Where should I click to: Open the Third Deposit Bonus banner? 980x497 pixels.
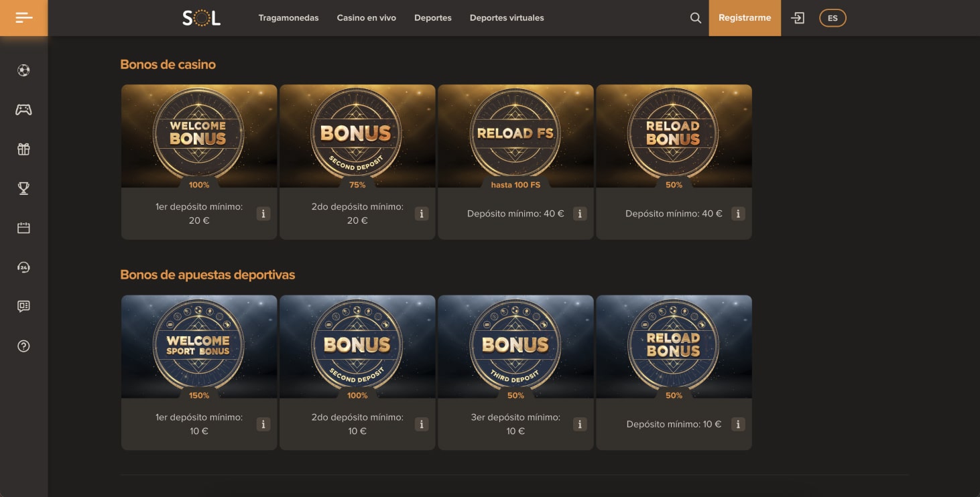pyautogui.click(x=515, y=346)
